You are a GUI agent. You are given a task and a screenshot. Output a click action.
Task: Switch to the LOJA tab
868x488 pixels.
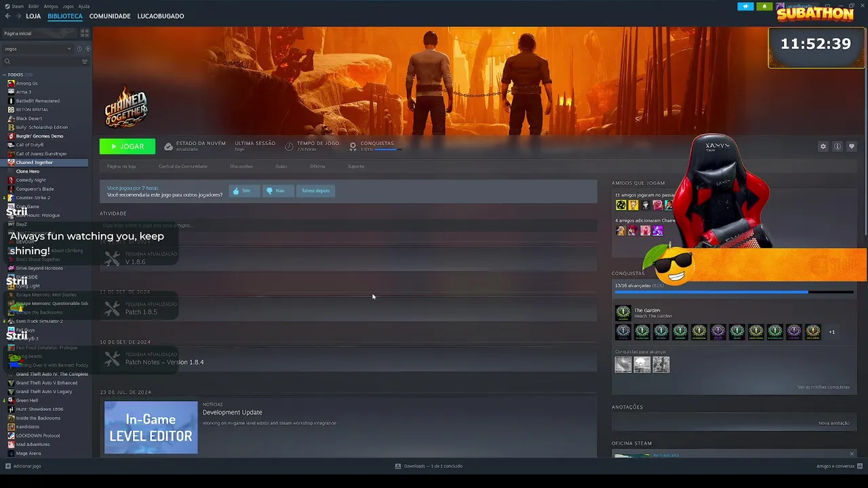point(33,16)
